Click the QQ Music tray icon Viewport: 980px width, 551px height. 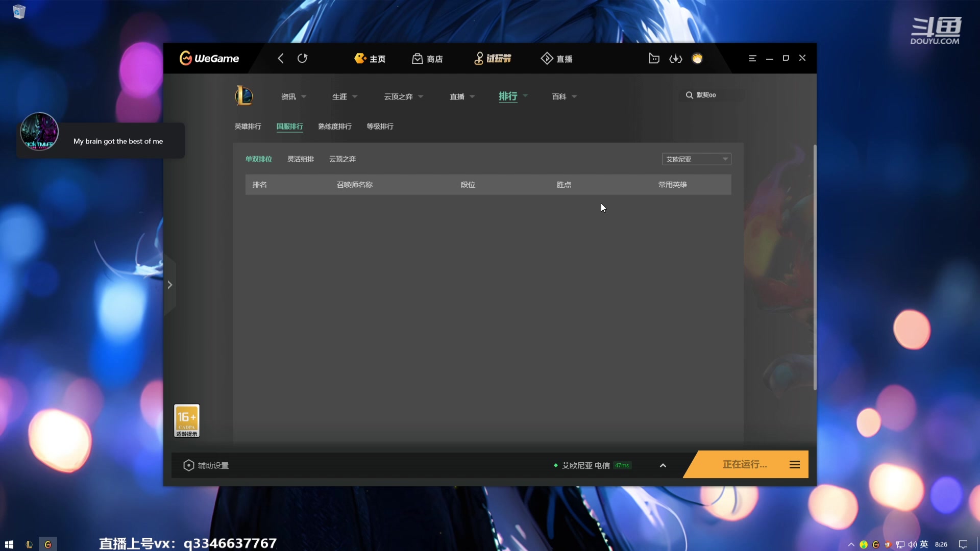(864, 544)
